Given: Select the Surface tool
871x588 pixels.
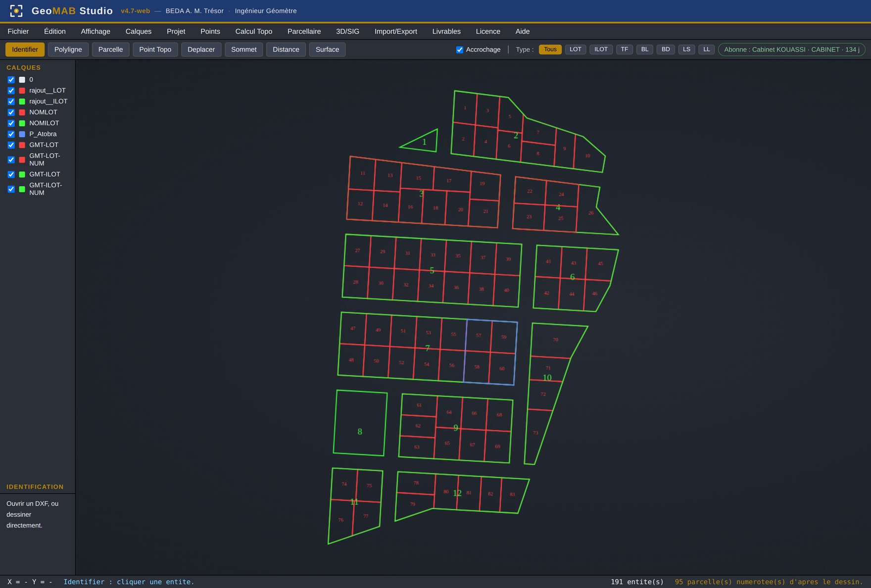Looking at the screenshot, I should tap(327, 49).
